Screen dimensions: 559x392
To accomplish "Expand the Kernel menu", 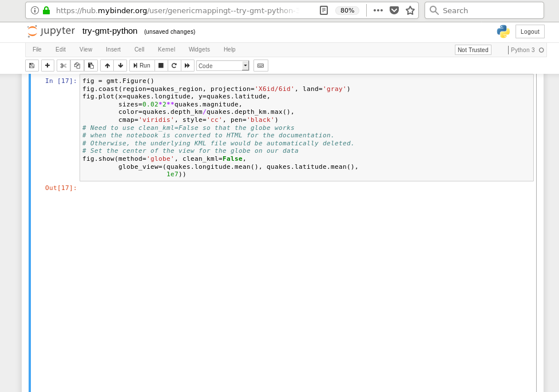I will point(166,50).
